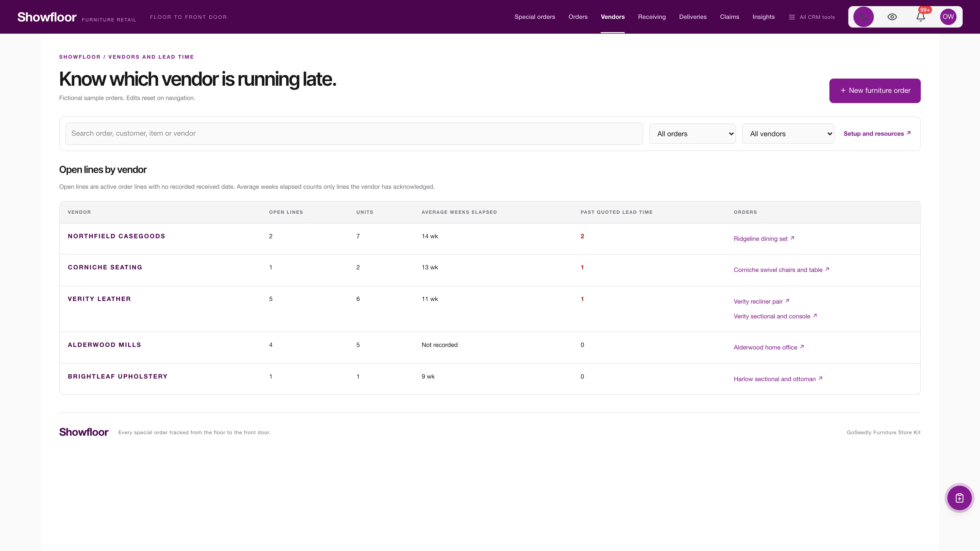Open All CRM tools hamburger menu
The width and height of the screenshot is (980, 551).
pos(812,17)
